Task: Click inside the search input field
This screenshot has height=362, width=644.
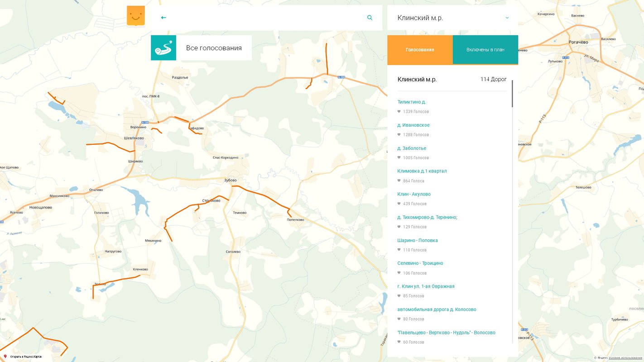Action: (266, 18)
